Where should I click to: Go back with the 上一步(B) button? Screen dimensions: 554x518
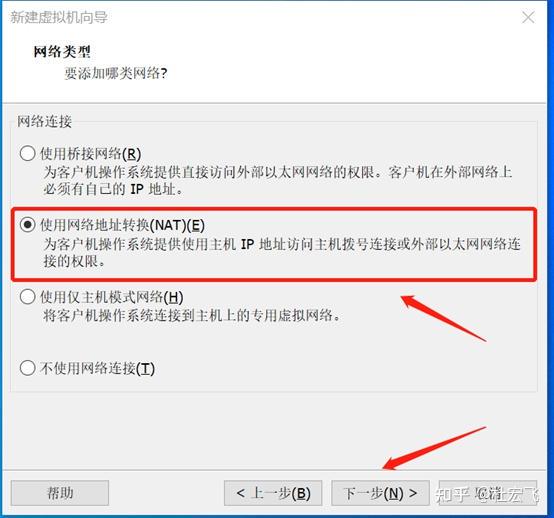pyautogui.click(x=273, y=493)
